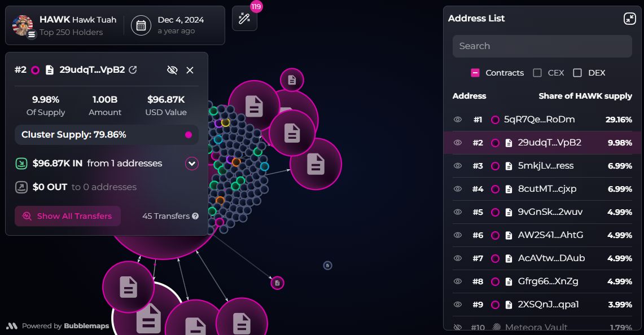Click the HAWK token avatar image

[23, 25]
